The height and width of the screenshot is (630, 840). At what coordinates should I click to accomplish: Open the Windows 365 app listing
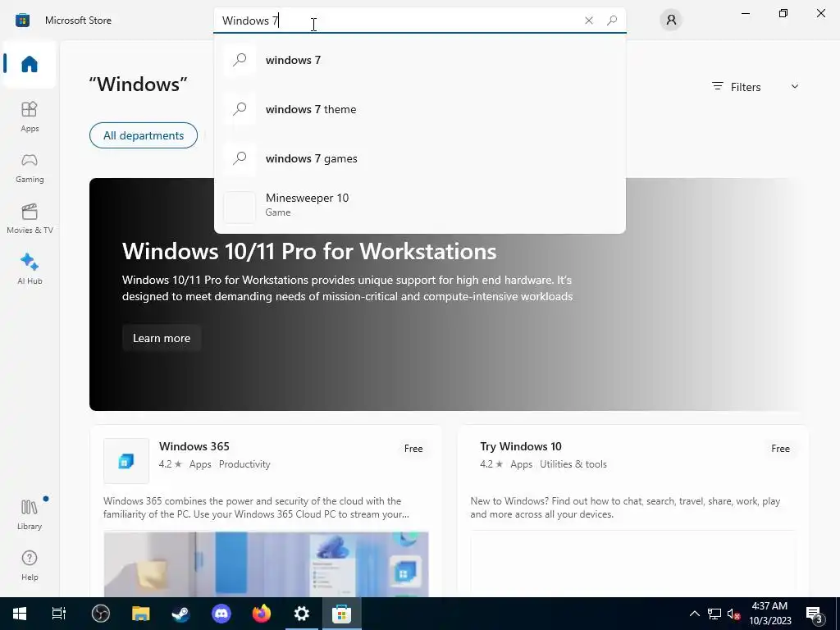[x=266, y=510]
